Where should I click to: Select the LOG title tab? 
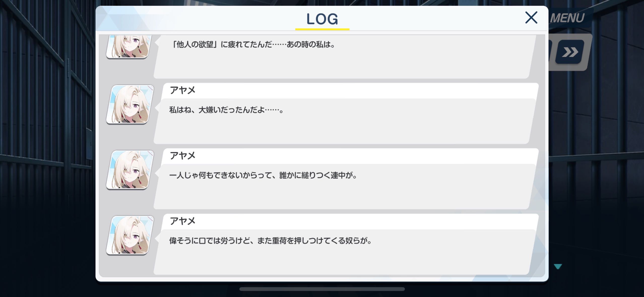point(322,19)
